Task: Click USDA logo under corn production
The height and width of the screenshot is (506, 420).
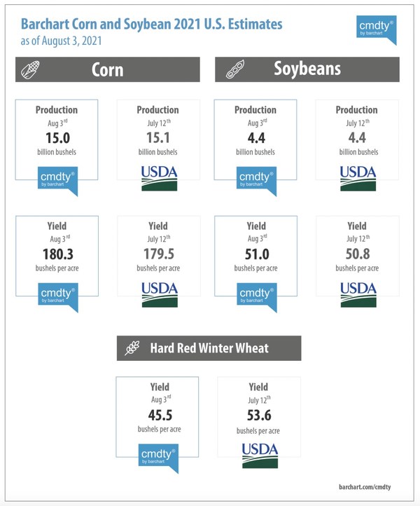Action: [x=159, y=178]
